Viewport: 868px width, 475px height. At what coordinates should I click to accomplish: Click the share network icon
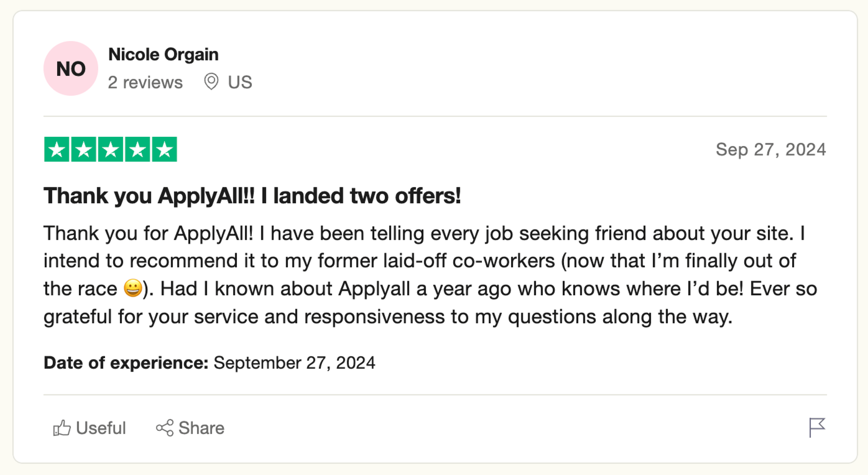click(x=164, y=428)
